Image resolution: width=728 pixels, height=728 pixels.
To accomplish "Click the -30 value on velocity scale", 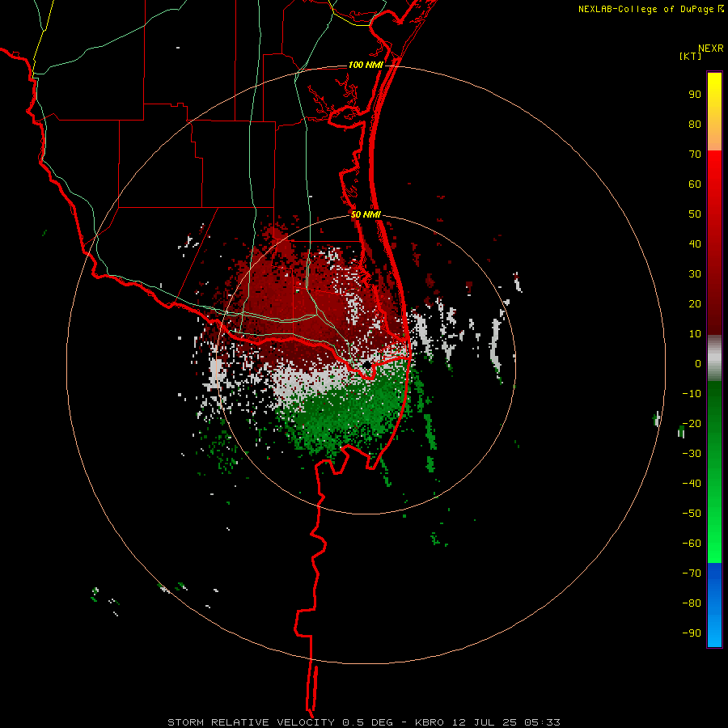I will (692, 454).
